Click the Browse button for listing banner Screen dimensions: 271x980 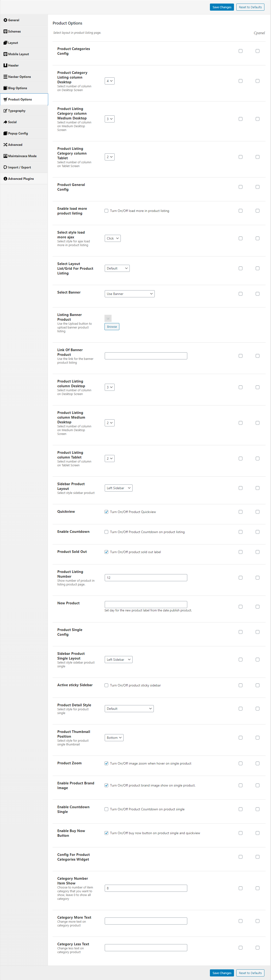click(x=112, y=327)
